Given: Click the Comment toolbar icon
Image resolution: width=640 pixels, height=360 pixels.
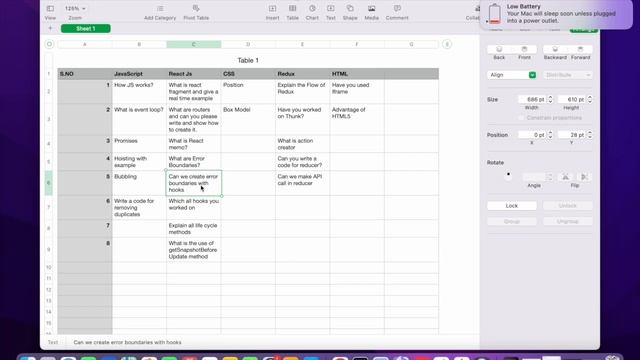Looking at the screenshot, I should click(x=397, y=9).
